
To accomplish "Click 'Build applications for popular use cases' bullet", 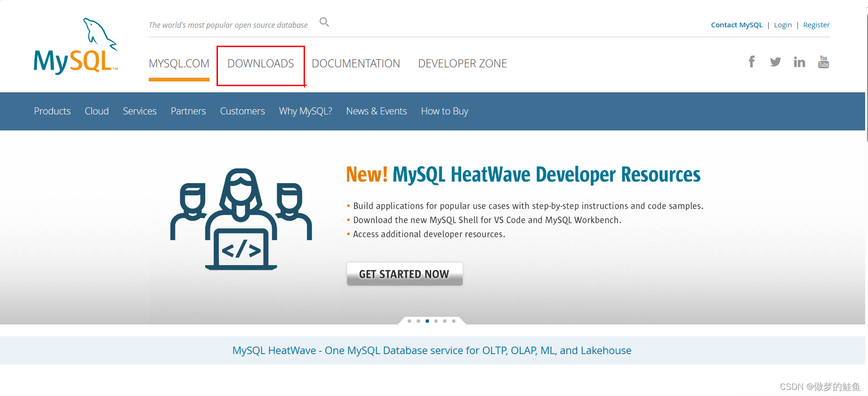I will (x=528, y=206).
